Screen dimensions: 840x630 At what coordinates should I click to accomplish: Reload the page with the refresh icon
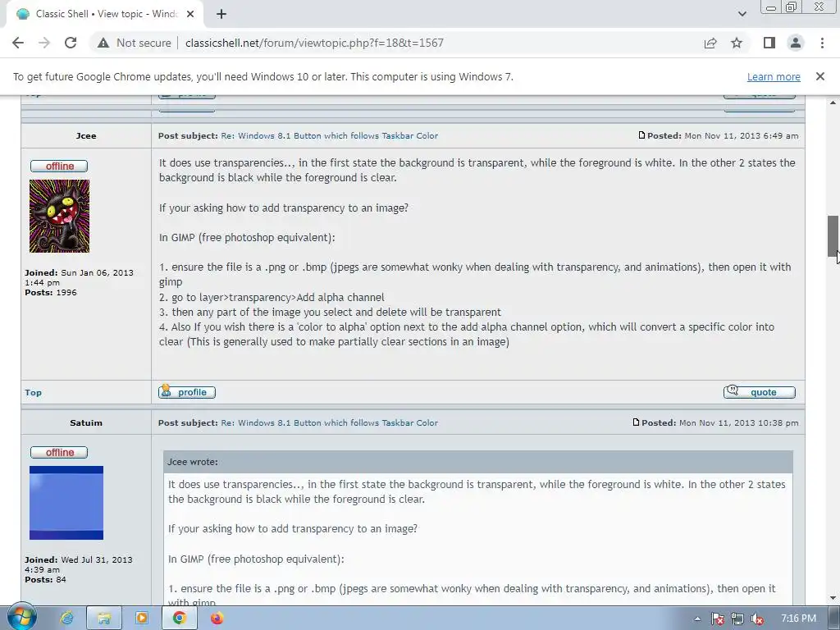click(x=71, y=43)
